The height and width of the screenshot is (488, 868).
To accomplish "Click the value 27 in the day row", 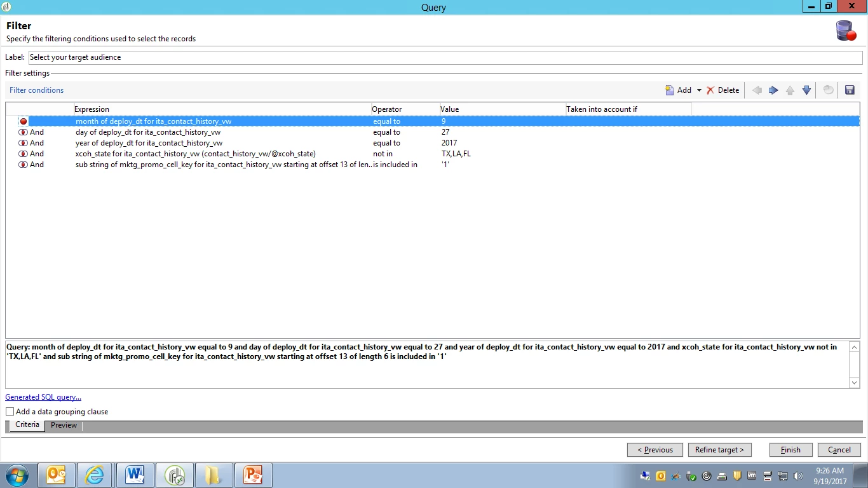I will [445, 132].
